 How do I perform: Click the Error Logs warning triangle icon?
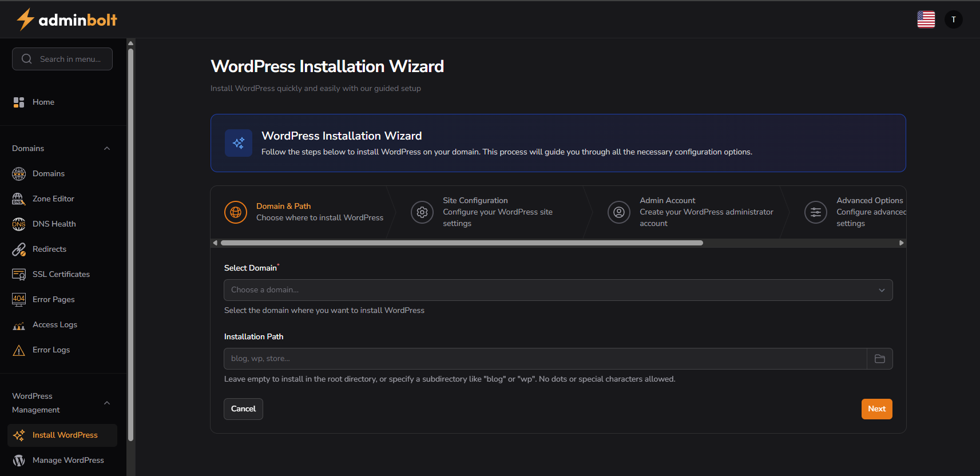tap(19, 350)
